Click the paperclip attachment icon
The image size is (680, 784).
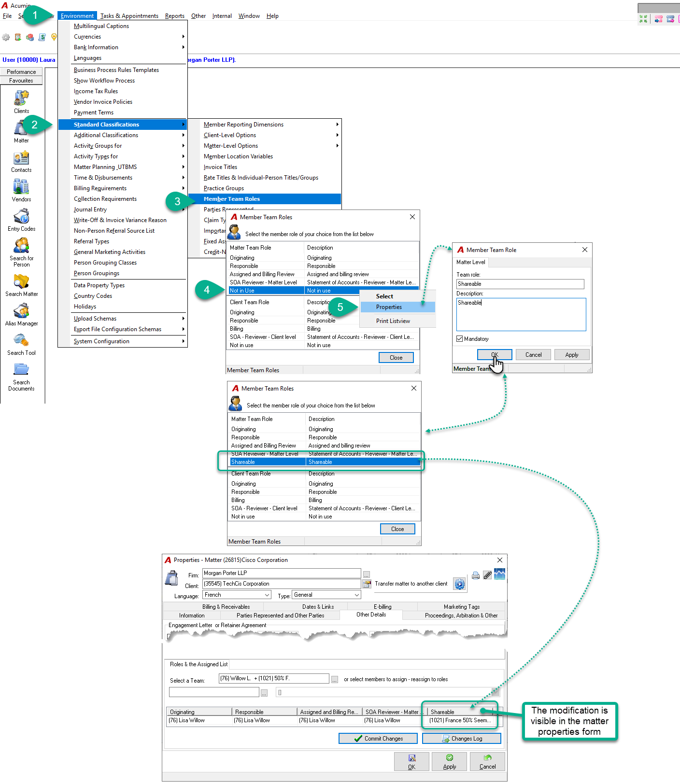[487, 575]
